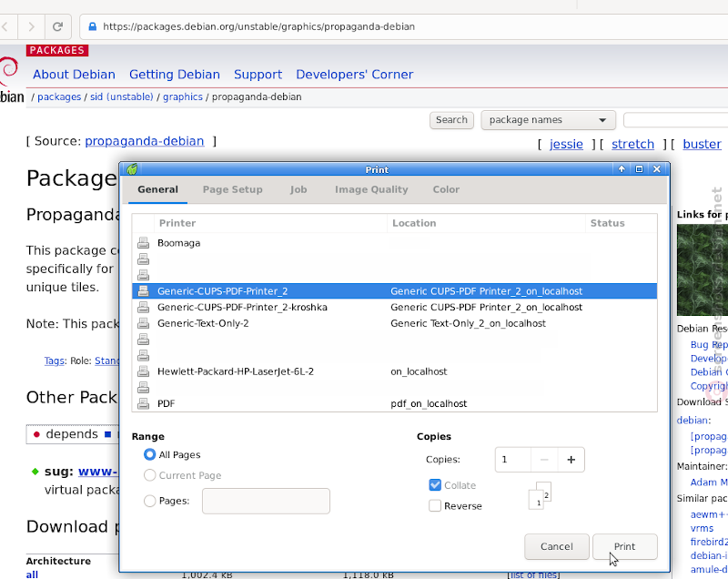Click the browser URL address bar
The height and width of the screenshot is (579, 728).
pyautogui.click(x=404, y=26)
